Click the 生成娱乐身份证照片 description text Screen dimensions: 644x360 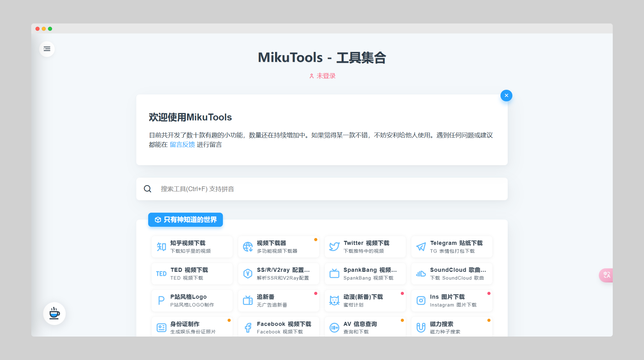pos(193,332)
